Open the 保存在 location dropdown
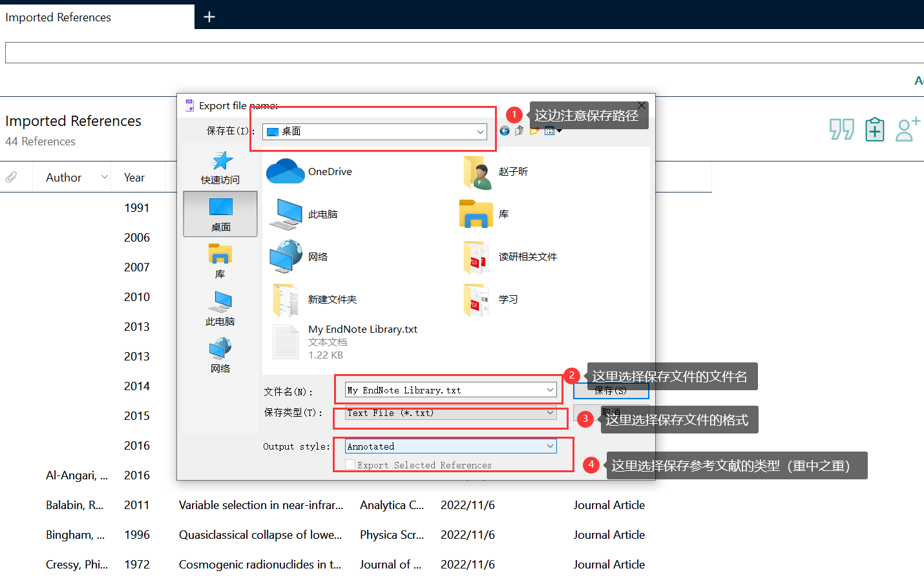924x584 pixels. (x=481, y=131)
